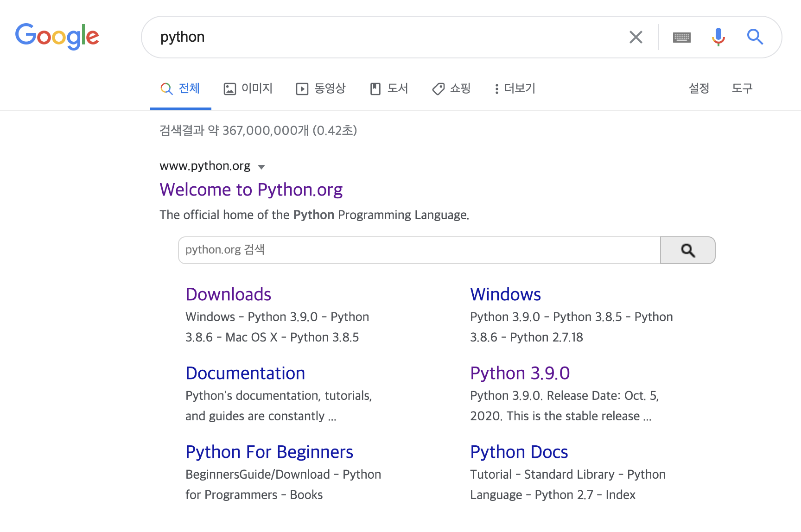Open the Python Docs sitelink
The height and width of the screenshot is (532, 801).
tap(519, 452)
